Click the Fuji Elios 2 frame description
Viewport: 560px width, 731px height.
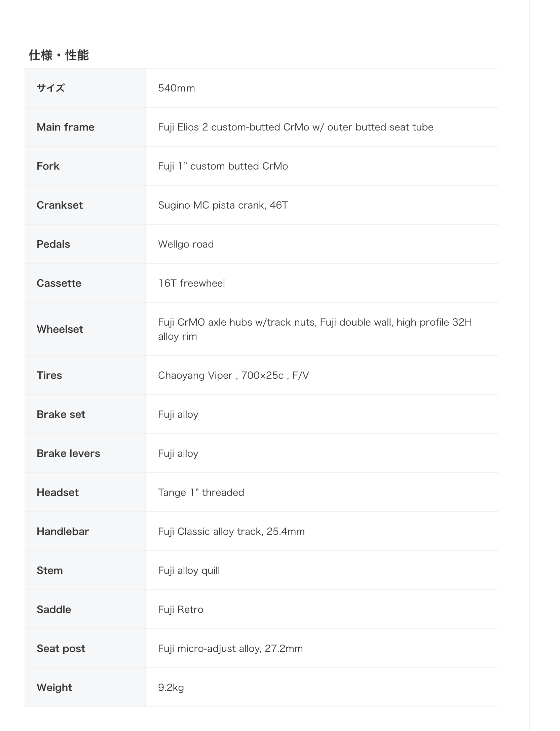[x=296, y=127]
